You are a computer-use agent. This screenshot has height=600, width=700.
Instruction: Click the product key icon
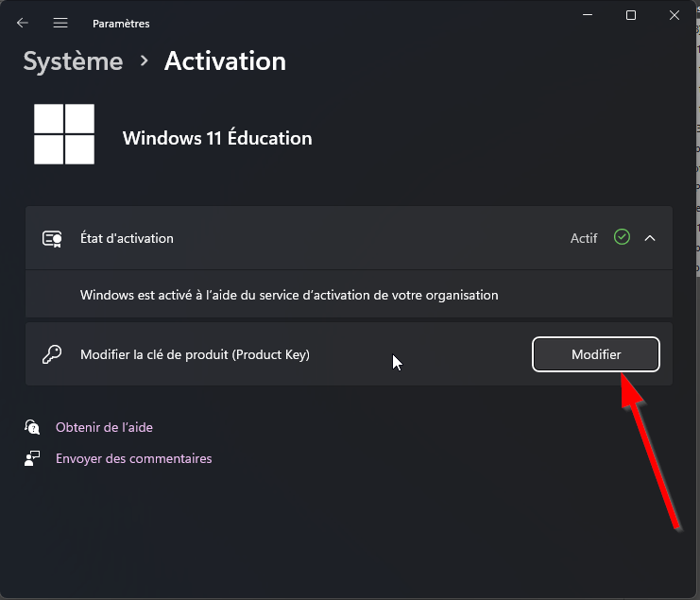pyautogui.click(x=52, y=354)
